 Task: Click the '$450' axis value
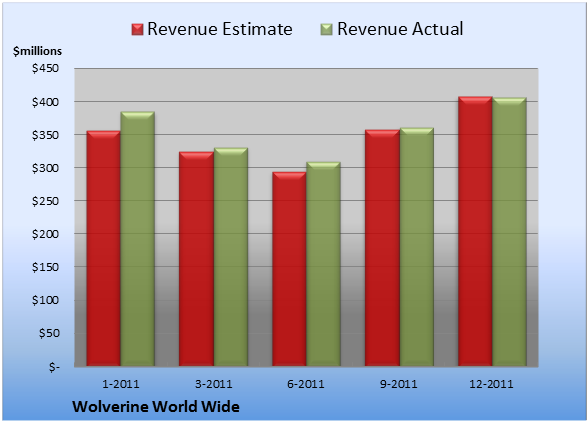(46, 68)
